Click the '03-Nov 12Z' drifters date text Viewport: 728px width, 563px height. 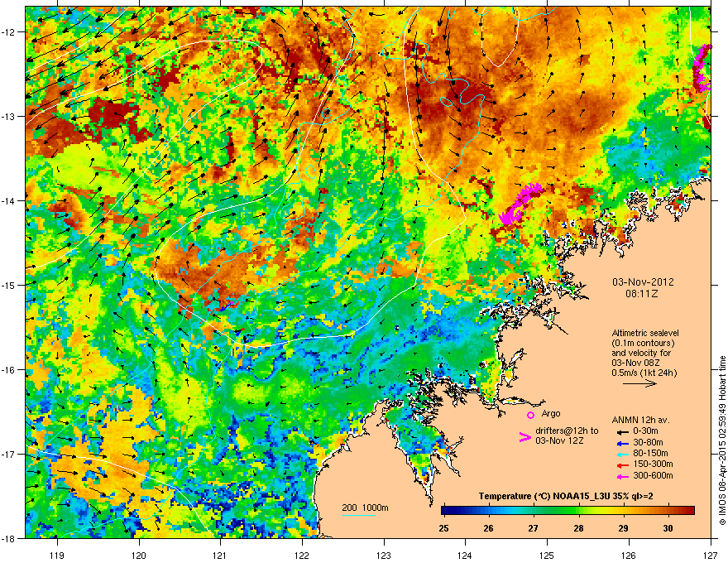tap(559, 440)
